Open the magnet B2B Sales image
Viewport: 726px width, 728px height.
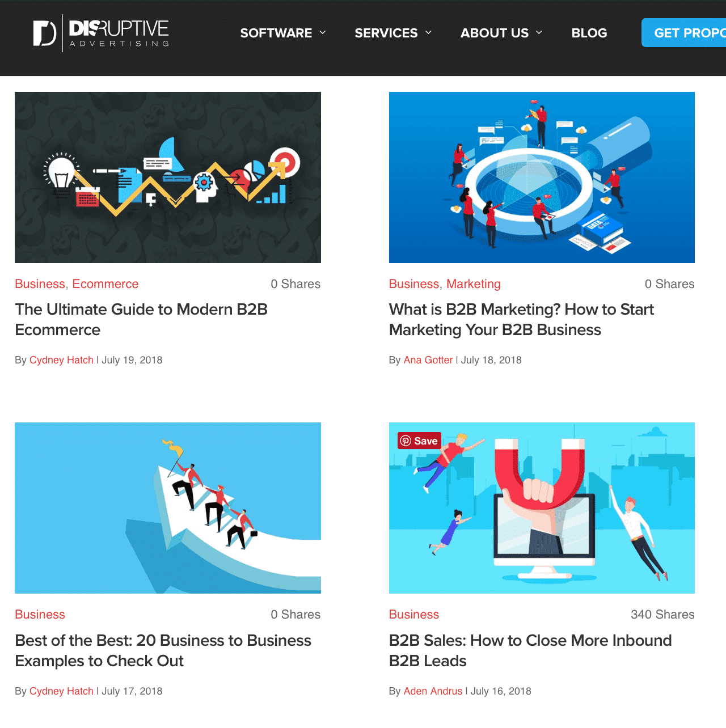(542, 508)
